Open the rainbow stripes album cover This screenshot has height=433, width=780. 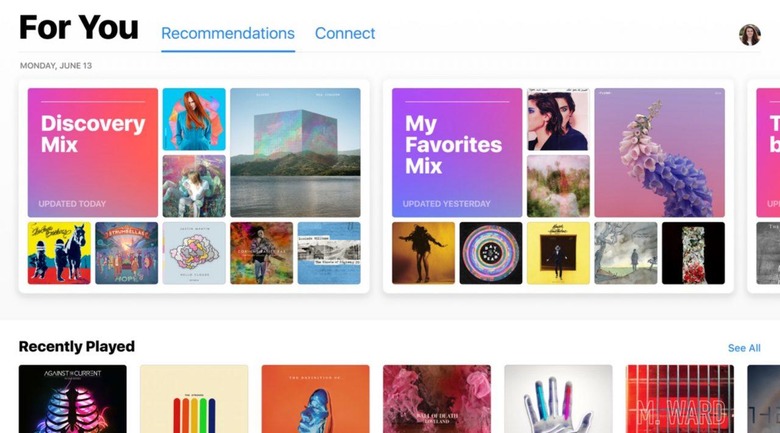194,399
